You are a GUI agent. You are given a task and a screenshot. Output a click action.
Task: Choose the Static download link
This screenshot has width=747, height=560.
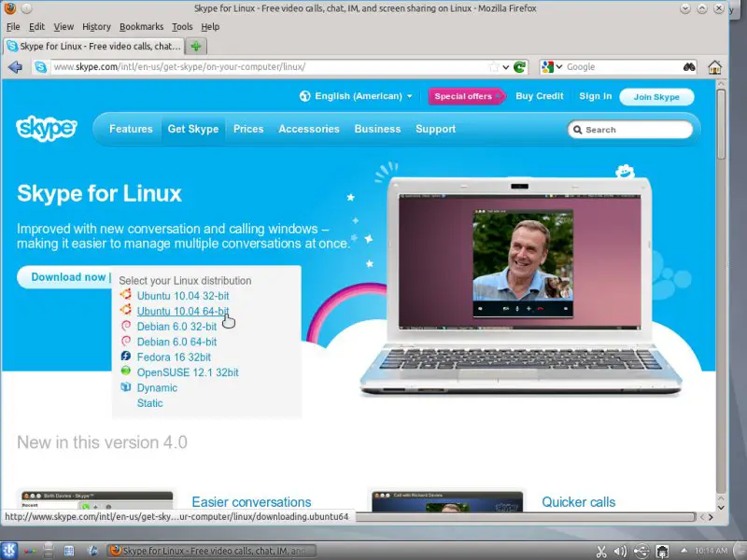click(150, 403)
